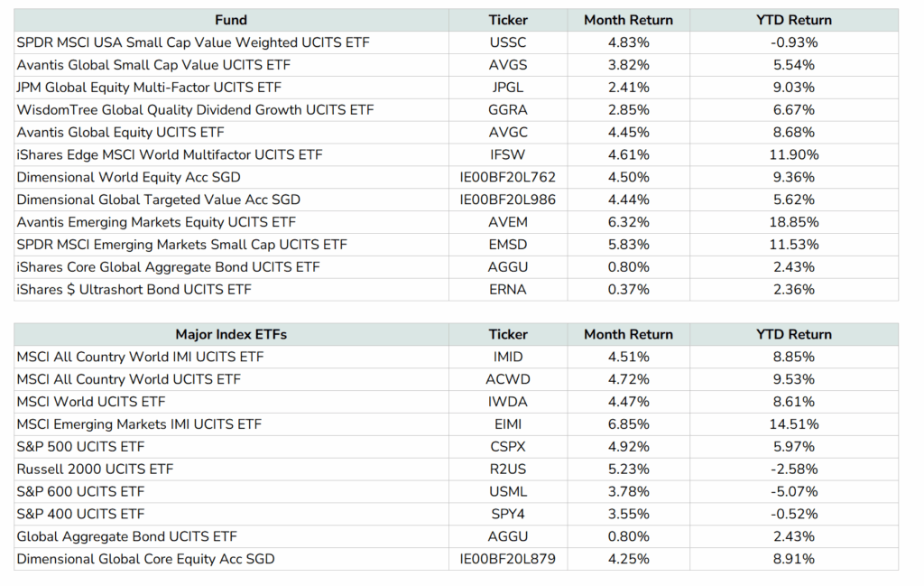The image size is (924, 586).
Task: Click the Fund column header
Action: tap(231, 20)
